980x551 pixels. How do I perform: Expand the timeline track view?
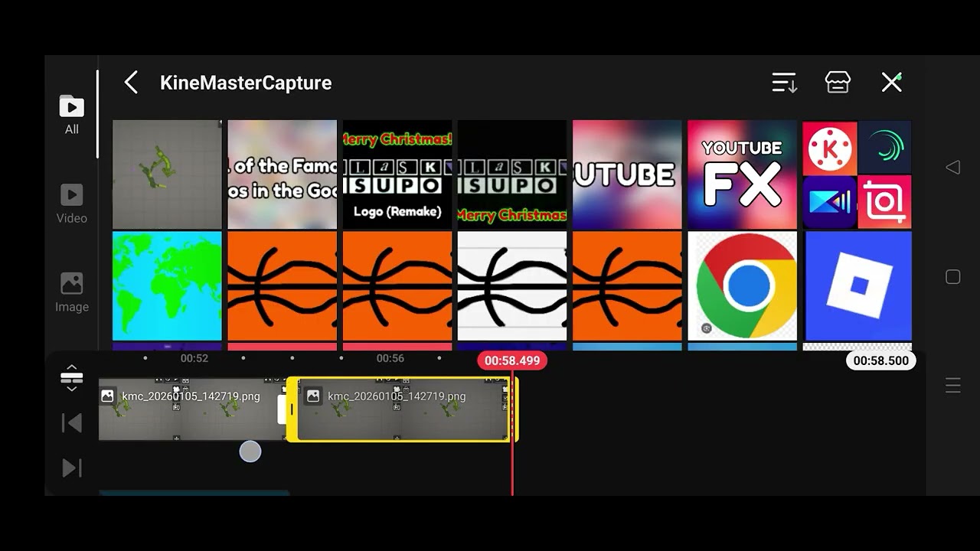[x=71, y=378]
